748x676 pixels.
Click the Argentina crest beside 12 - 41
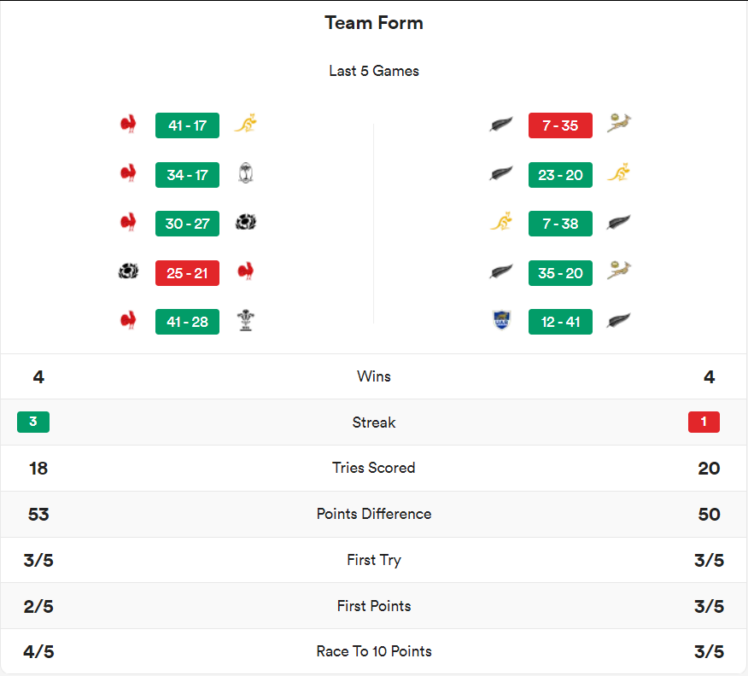tap(502, 321)
